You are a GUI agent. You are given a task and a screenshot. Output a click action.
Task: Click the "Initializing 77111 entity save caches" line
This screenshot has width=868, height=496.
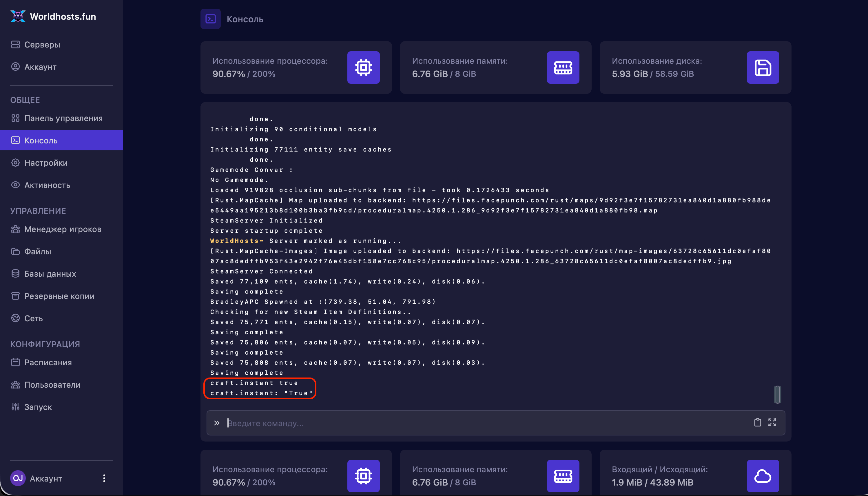point(301,149)
